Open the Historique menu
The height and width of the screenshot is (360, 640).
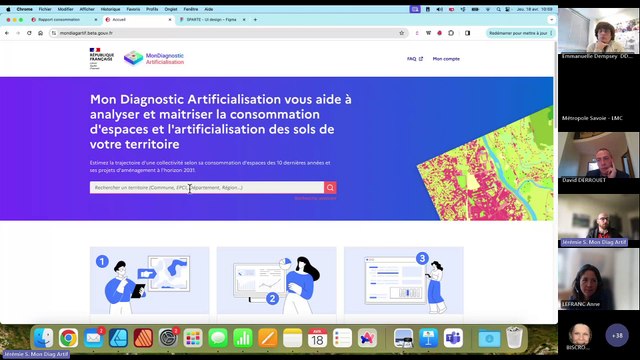coord(110,9)
